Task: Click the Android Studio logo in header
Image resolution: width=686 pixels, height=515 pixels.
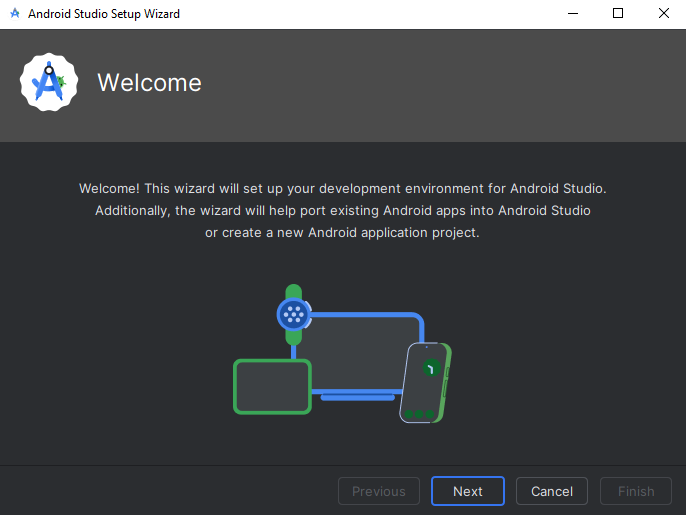Action: point(49,82)
